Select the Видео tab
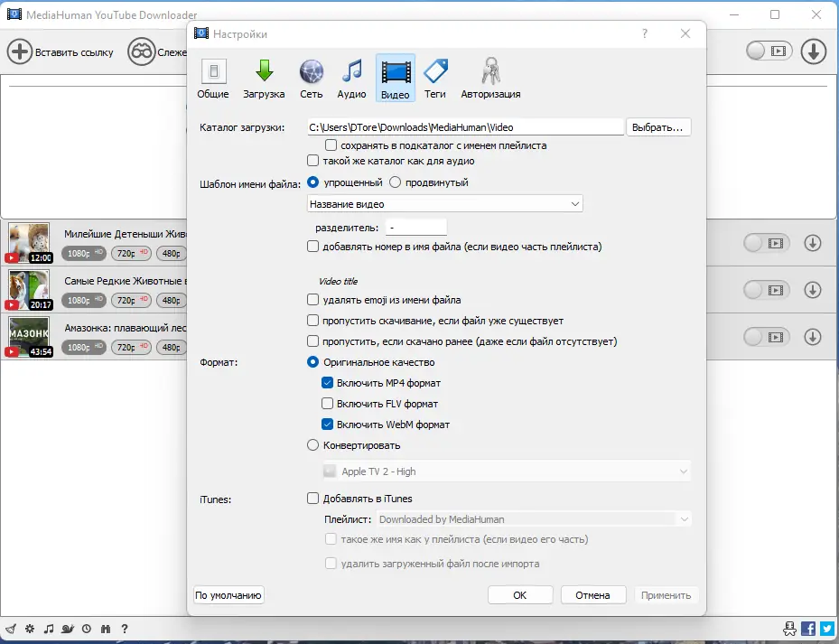 click(x=396, y=79)
